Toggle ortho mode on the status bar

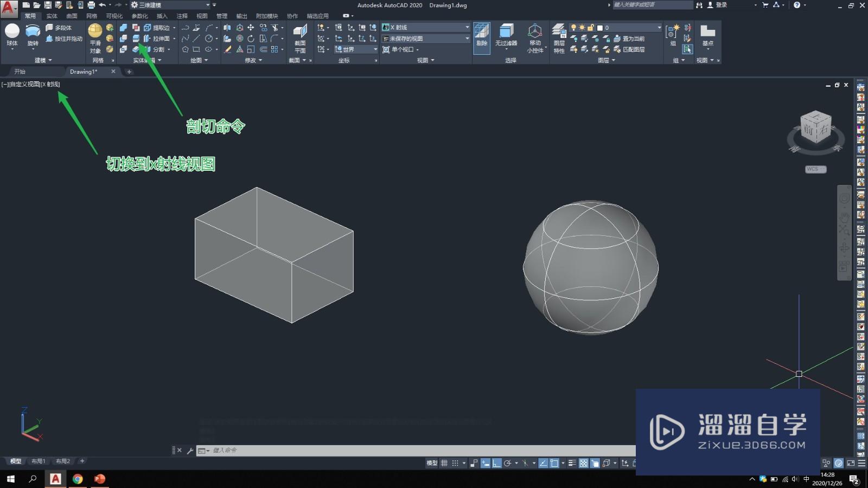click(496, 463)
